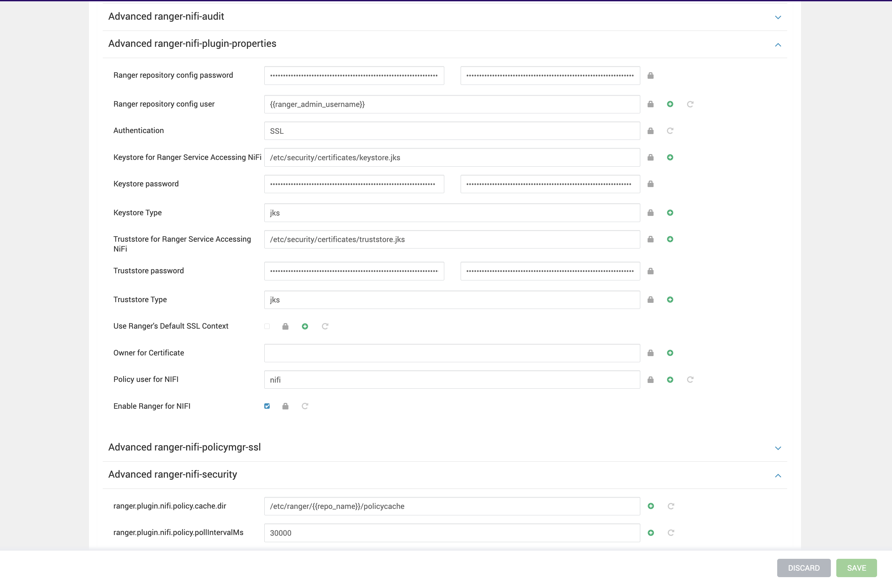The height and width of the screenshot is (588, 892).
Task: Click undo icon for ranger.plugin.nifi.policy.pollIntervalMs
Action: (671, 533)
